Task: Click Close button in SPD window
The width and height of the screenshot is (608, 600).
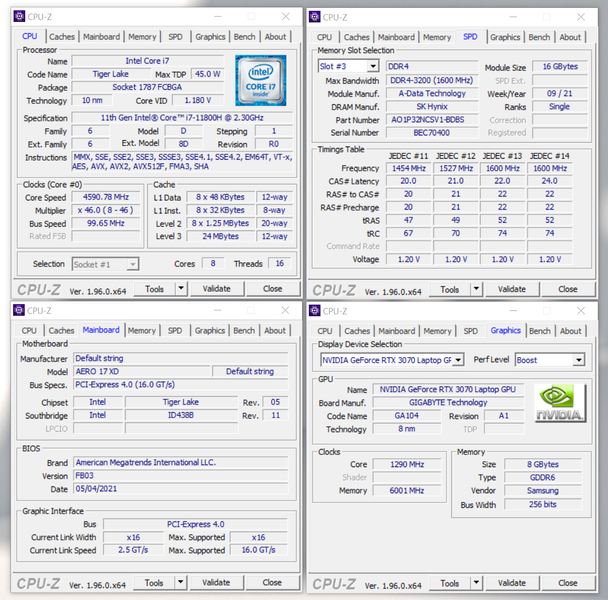Action: click(568, 289)
